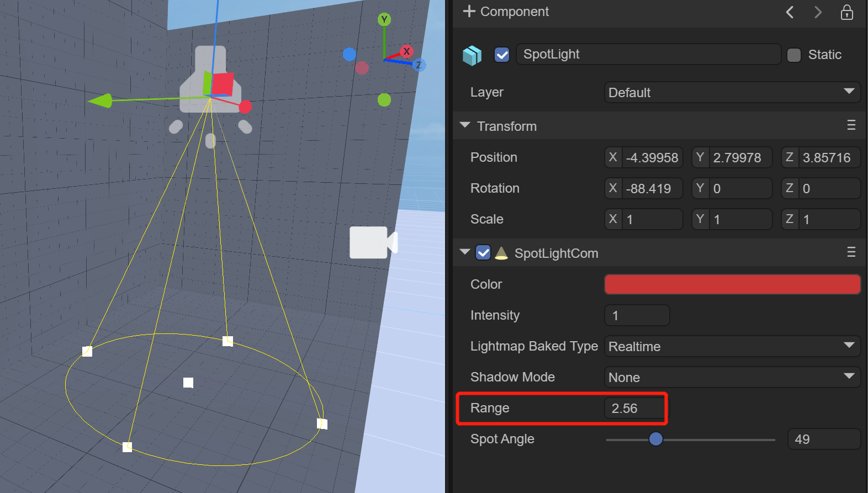Collapse the SpotLightCom section

pyautogui.click(x=465, y=253)
